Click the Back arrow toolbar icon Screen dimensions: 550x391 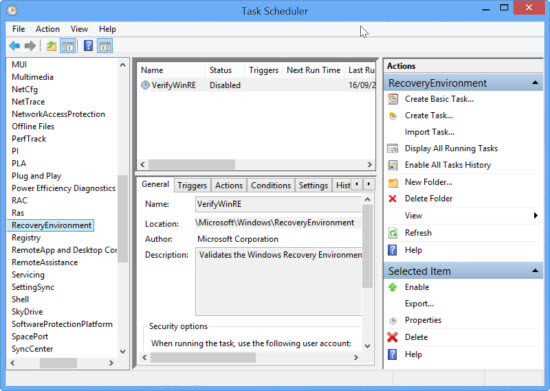pos(15,46)
